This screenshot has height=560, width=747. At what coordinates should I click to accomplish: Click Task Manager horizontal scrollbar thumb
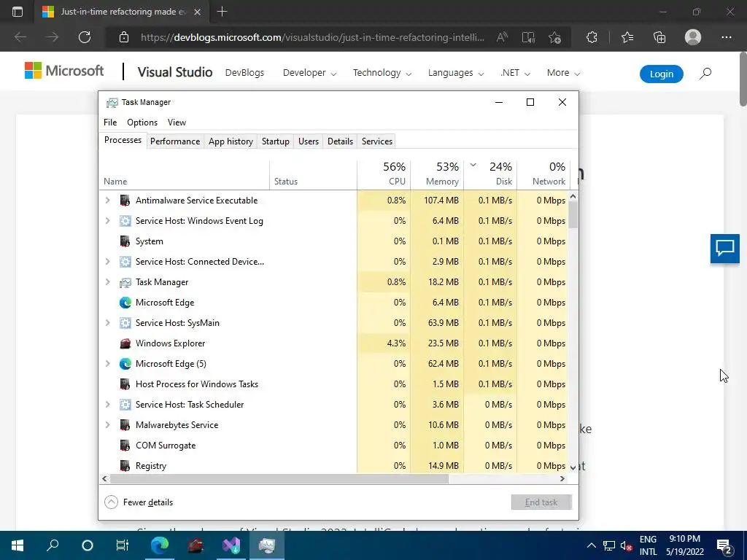pyautogui.click(x=279, y=478)
